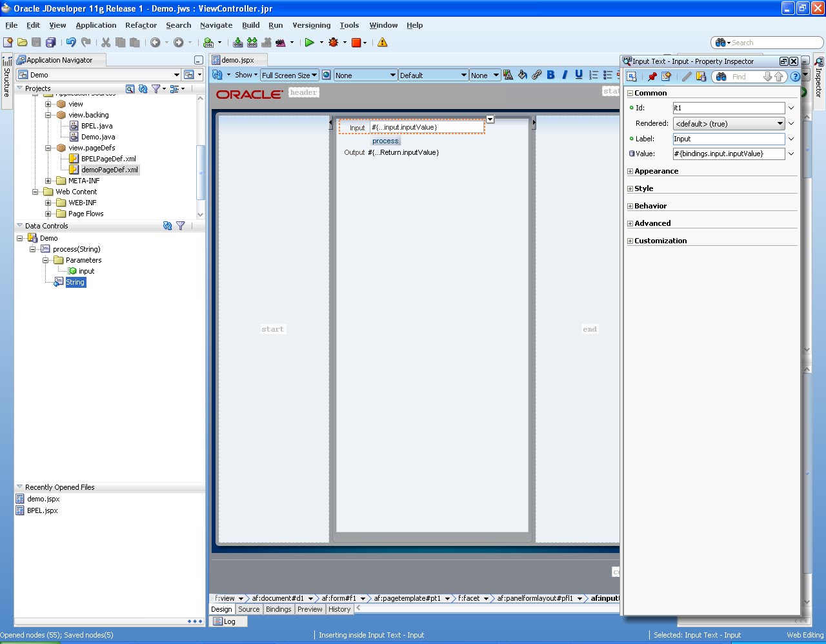
Task: Click the Cut scissors icon
Action: coord(106,43)
